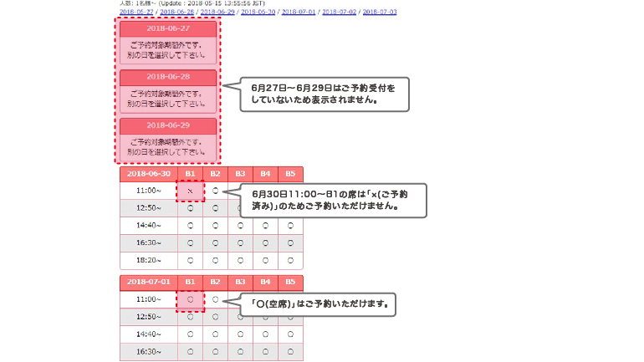The height and width of the screenshot is (362, 644).
Task: Open the 2018-06-28 date link
Action: point(176,13)
